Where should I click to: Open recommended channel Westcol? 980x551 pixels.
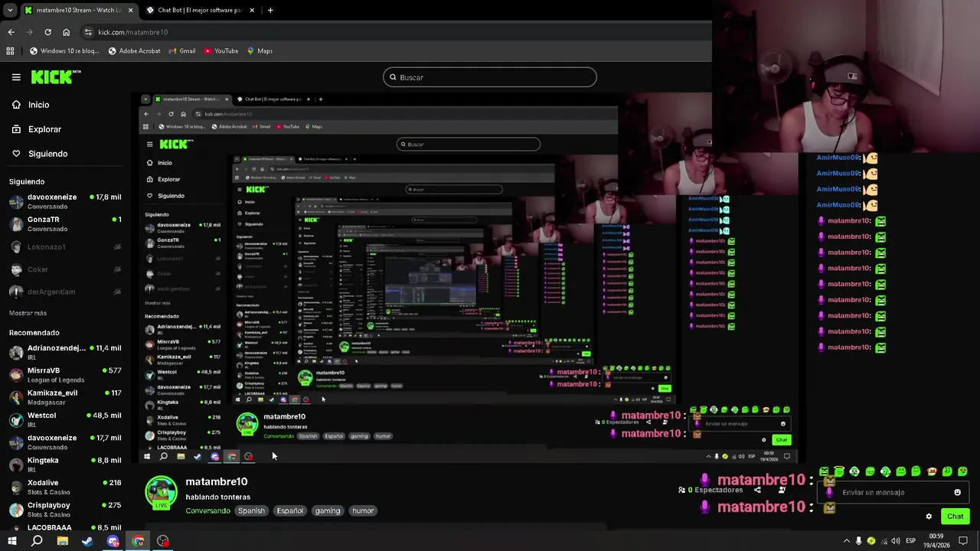[x=65, y=419]
